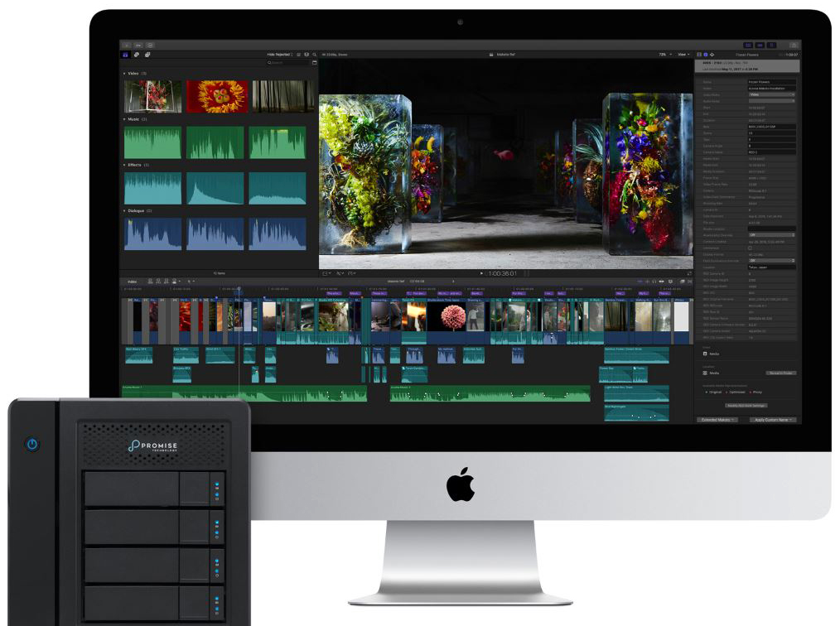Switch to the first inspector tab icon

pos(699,55)
